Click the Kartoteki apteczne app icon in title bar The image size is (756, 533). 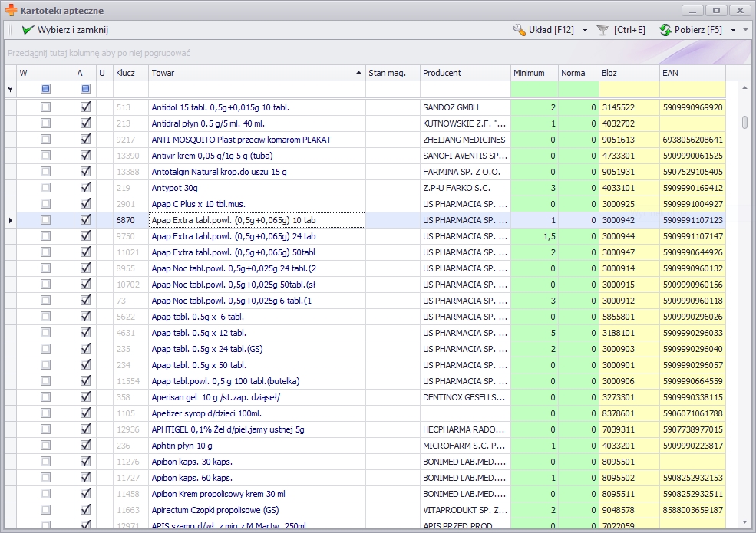pos(11,11)
